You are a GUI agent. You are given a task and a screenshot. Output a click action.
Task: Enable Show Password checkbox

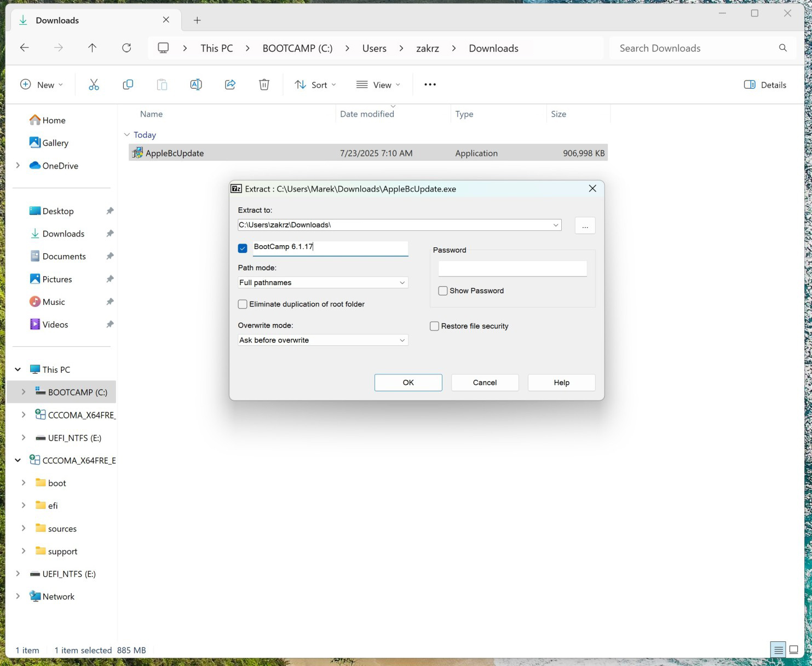pos(443,291)
